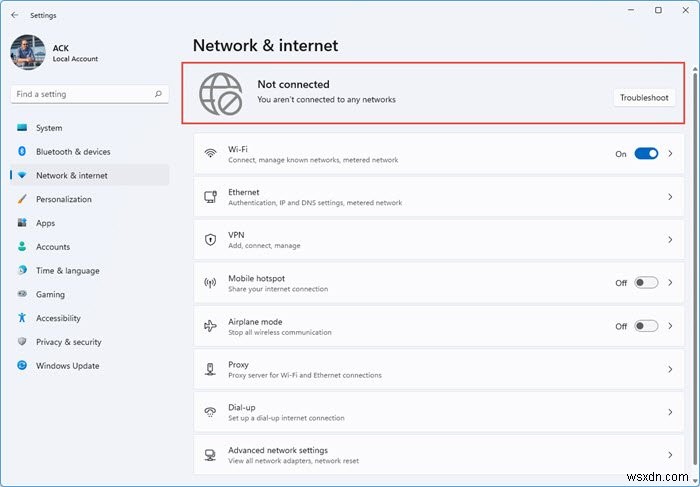Click the Accessibility person icon
Viewport: 700px width, 487px height.
[x=21, y=318]
